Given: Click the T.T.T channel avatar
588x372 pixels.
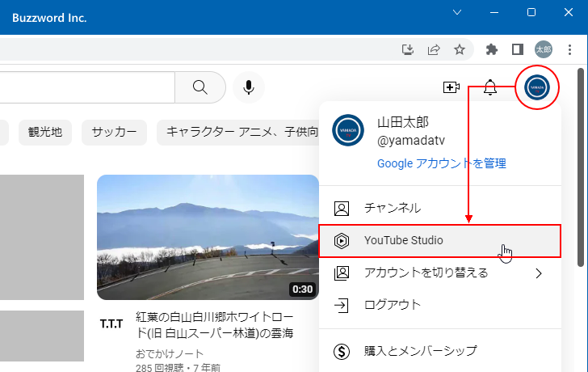Looking at the screenshot, I should click(111, 323).
